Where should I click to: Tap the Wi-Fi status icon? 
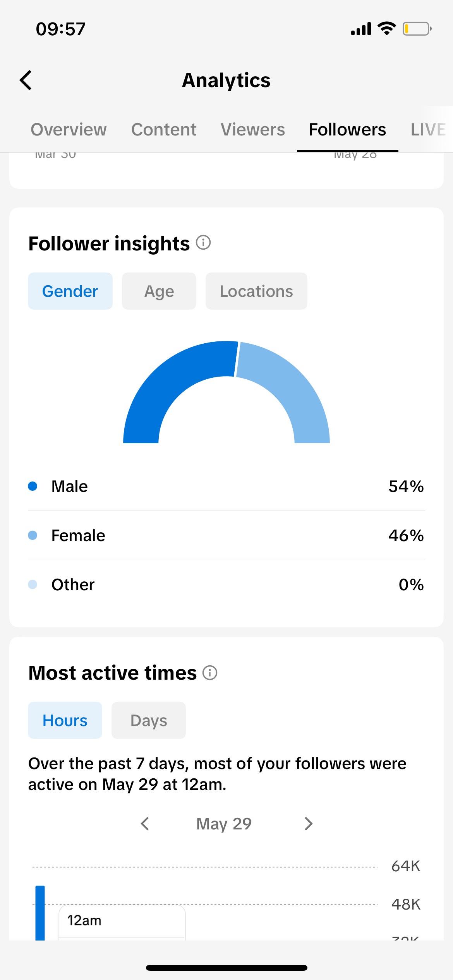(x=386, y=29)
